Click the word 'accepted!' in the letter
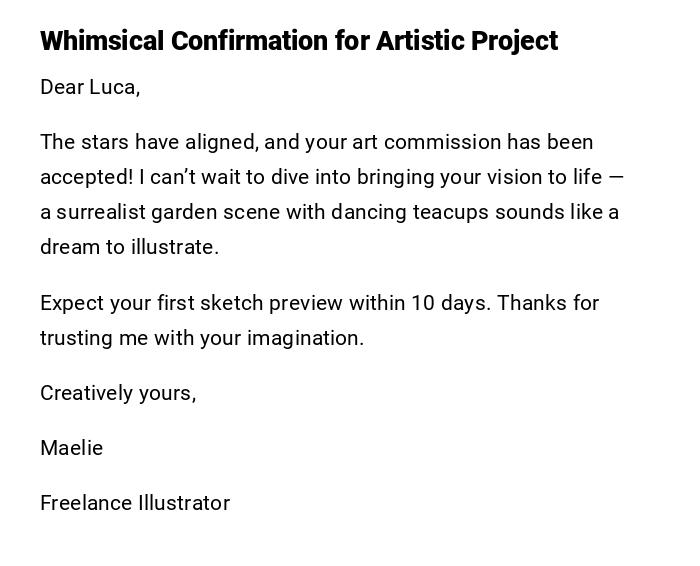 [86, 177]
